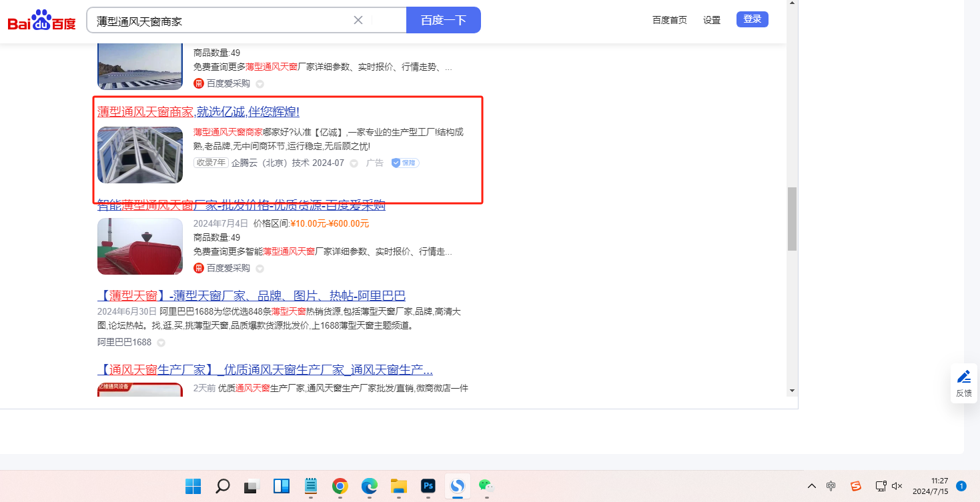Viewport: 980px width, 502px height.
Task: Click the 保障 shield badge
Action: tap(405, 163)
